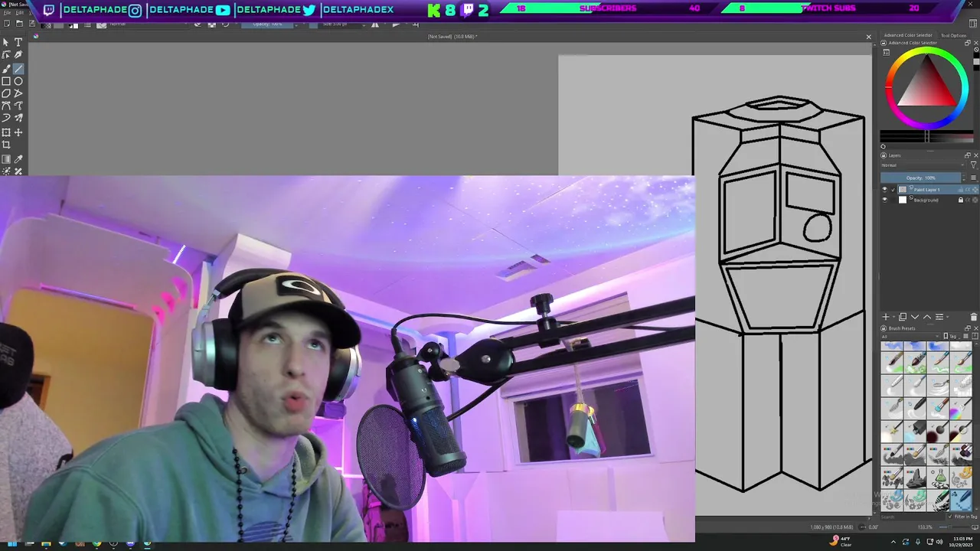The width and height of the screenshot is (980, 551).
Task: Toggle preserve alpha in the top toolbar
Action: tap(211, 24)
